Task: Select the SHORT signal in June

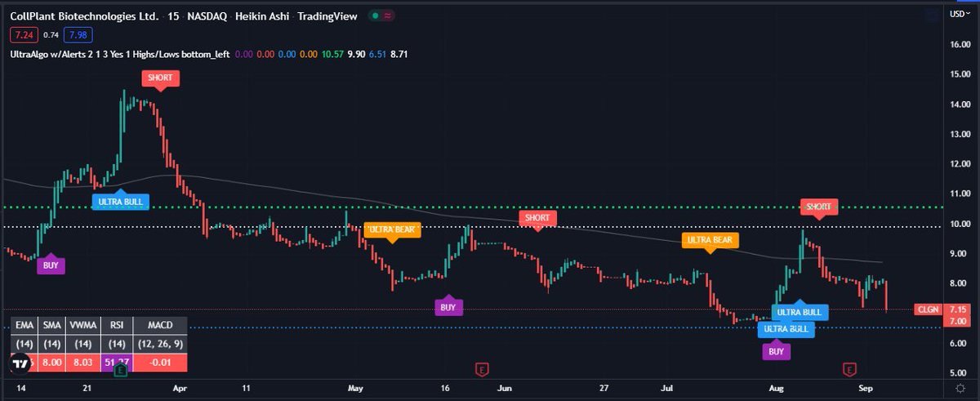Action: (537, 218)
